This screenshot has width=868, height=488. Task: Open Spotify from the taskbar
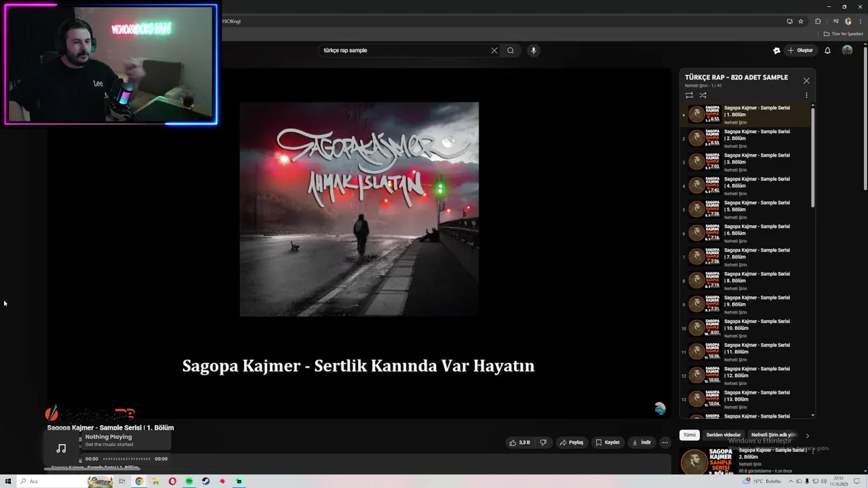click(189, 481)
